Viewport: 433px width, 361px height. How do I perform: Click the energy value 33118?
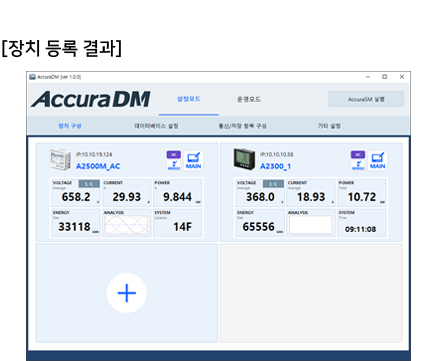(x=74, y=227)
